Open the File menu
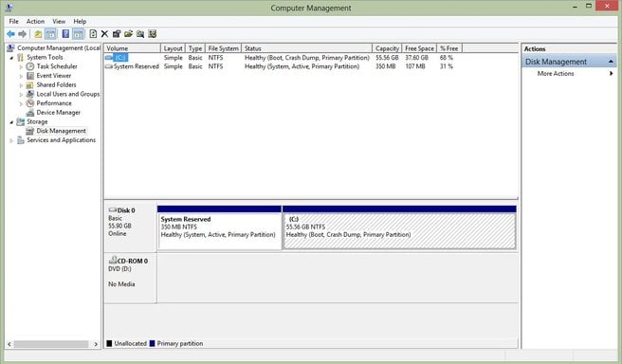Viewport: 622px width, 364px height. coord(14,22)
